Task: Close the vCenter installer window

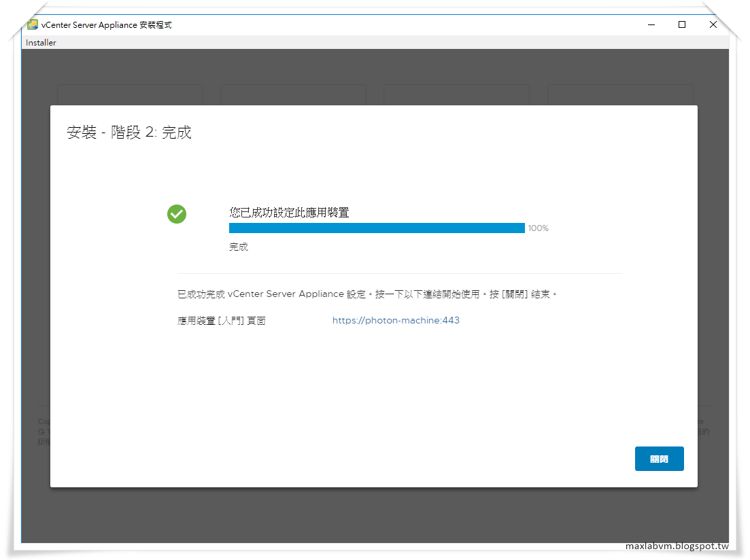Action: (x=713, y=24)
